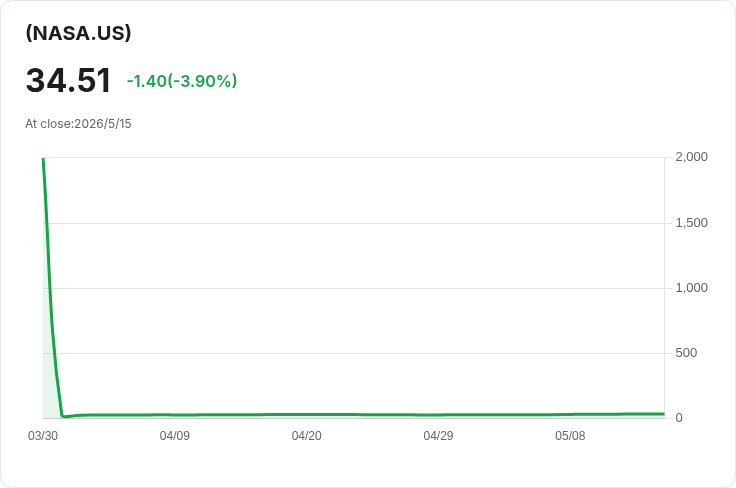Click the At close 2026/5/15 label
Viewport: 736px width, 488px height.
(x=78, y=124)
